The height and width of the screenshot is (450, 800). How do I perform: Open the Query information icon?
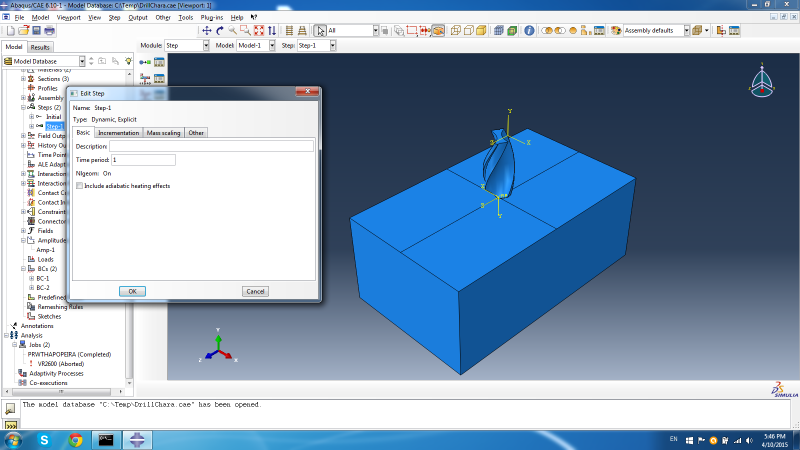pos(529,31)
